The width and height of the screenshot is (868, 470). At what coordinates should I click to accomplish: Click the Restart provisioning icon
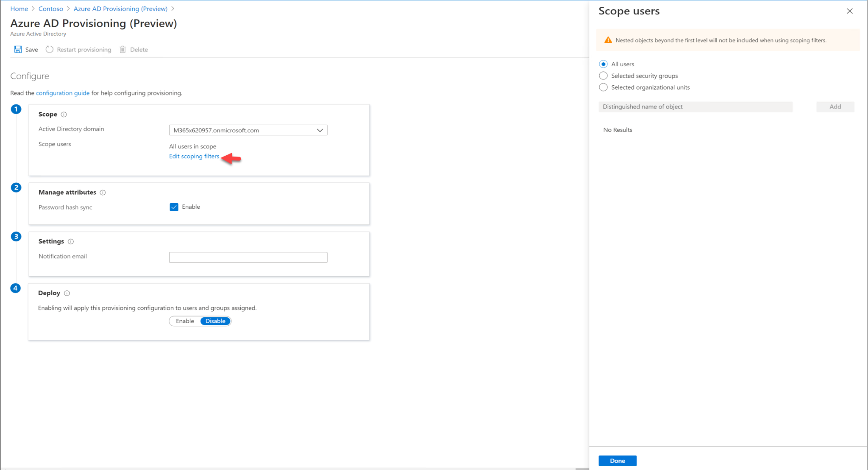[x=49, y=49]
